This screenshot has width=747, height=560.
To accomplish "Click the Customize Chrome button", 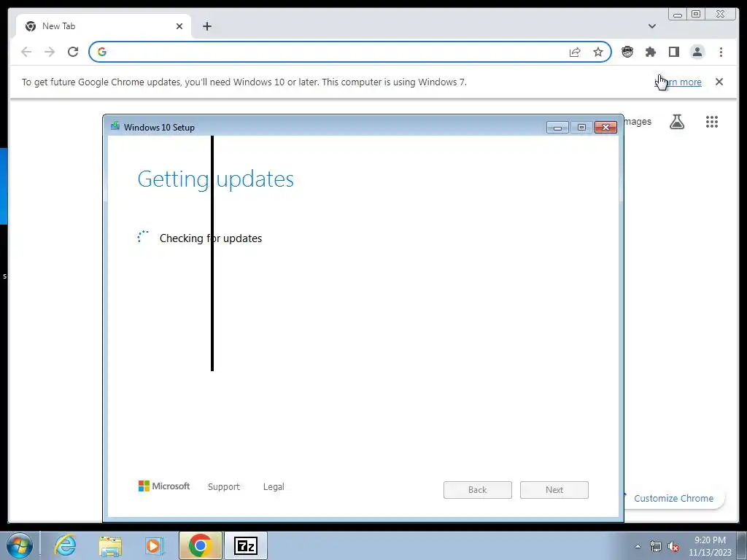I will pyautogui.click(x=673, y=498).
